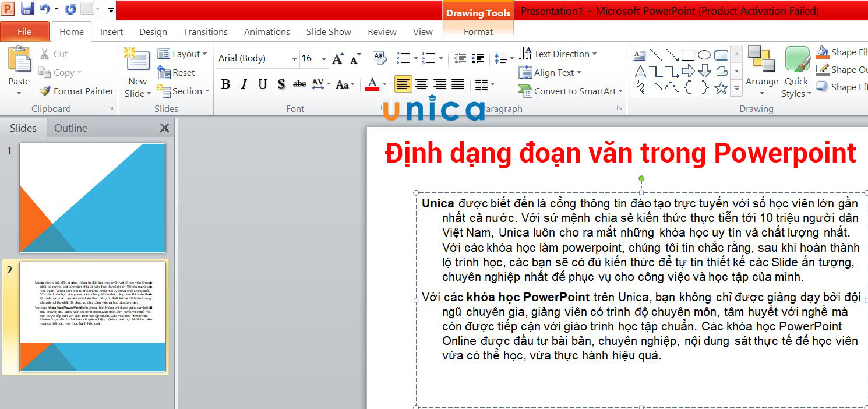Open the Outline pane tab
The width and height of the screenshot is (868, 409).
[70, 128]
